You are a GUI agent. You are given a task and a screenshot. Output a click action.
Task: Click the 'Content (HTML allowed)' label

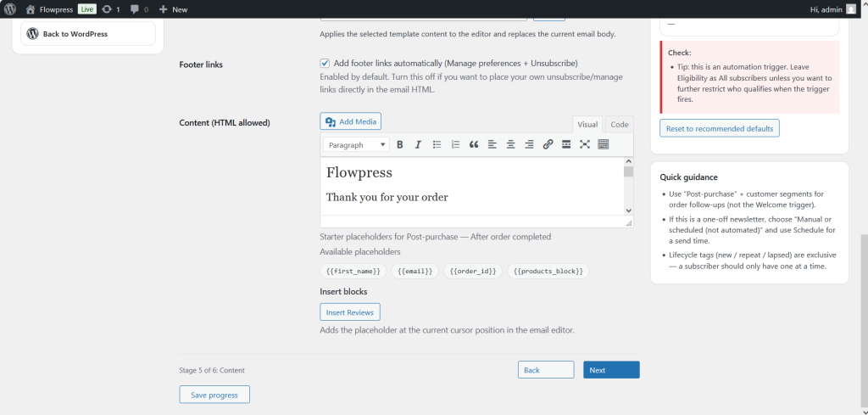(x=225, y=123)
